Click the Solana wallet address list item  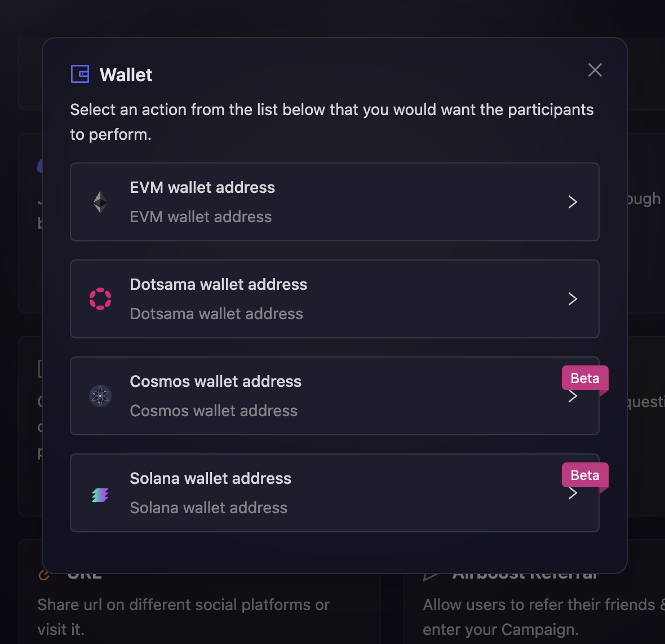[x=335, y=493]
